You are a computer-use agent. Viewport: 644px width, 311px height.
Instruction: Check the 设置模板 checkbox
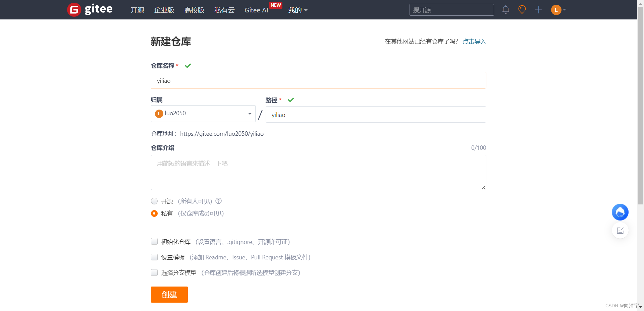154,257
